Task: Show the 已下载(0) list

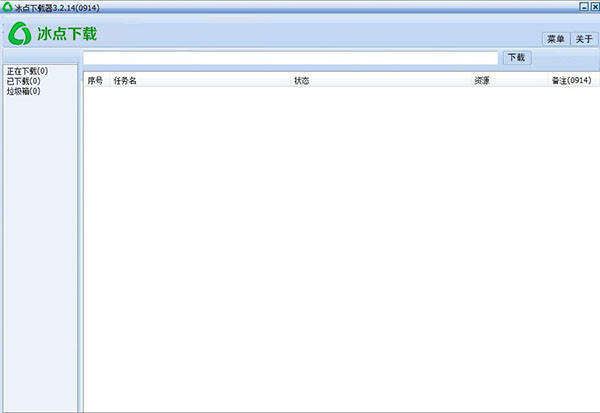Action: (23, 81)
